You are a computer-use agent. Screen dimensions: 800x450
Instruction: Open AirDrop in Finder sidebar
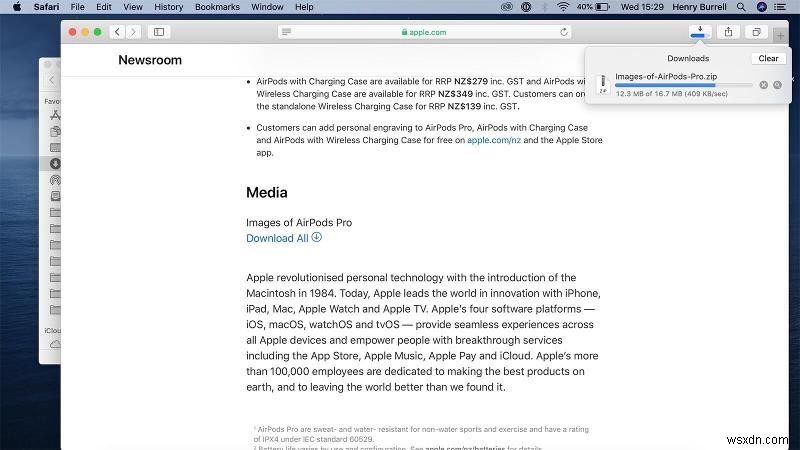pos(55,180)
